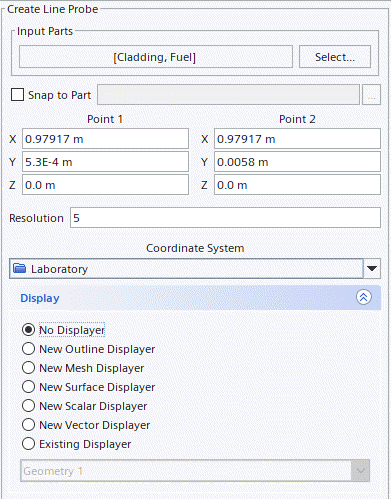Viewport: 391px width, 499px height.
Task: Click the Select... input parts button
Action: (335, 57)
